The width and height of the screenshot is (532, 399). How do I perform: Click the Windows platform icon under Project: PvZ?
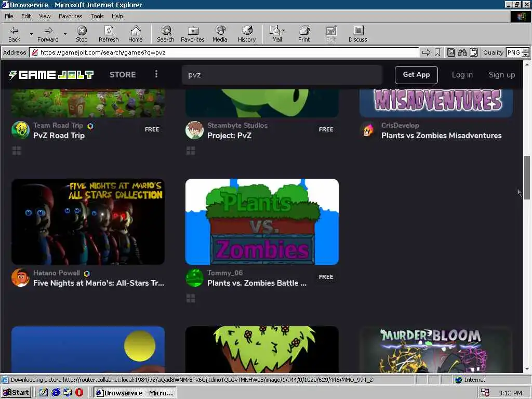tap(191, 151)
